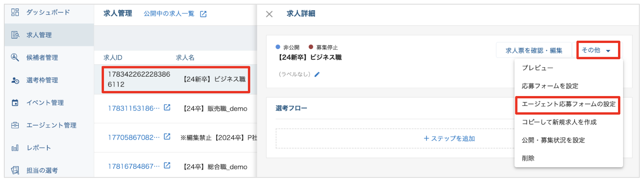The image size is (644, 182).
Task: Click the pencil icon to edit label
Action: (x=317, y=74)
